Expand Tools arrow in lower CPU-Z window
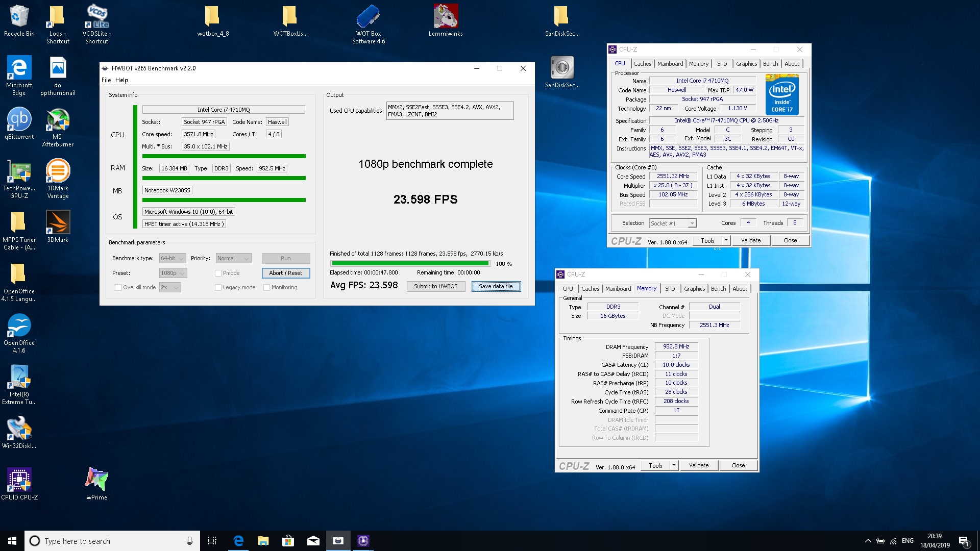 (674, 465)
